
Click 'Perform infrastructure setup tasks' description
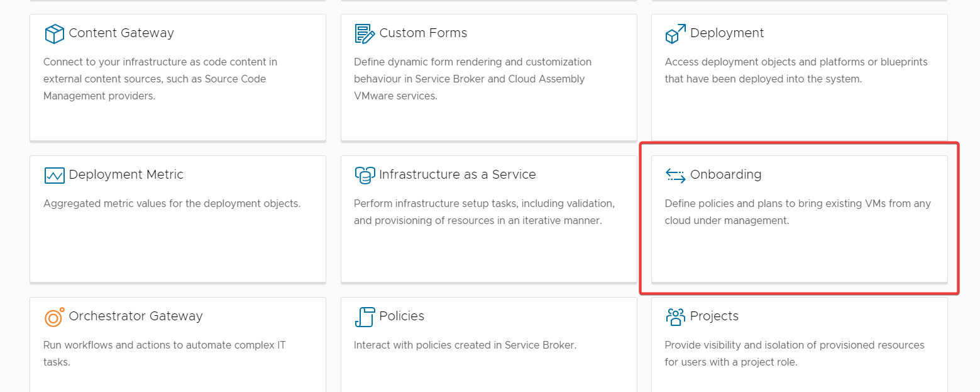click(x=484, y=212)
